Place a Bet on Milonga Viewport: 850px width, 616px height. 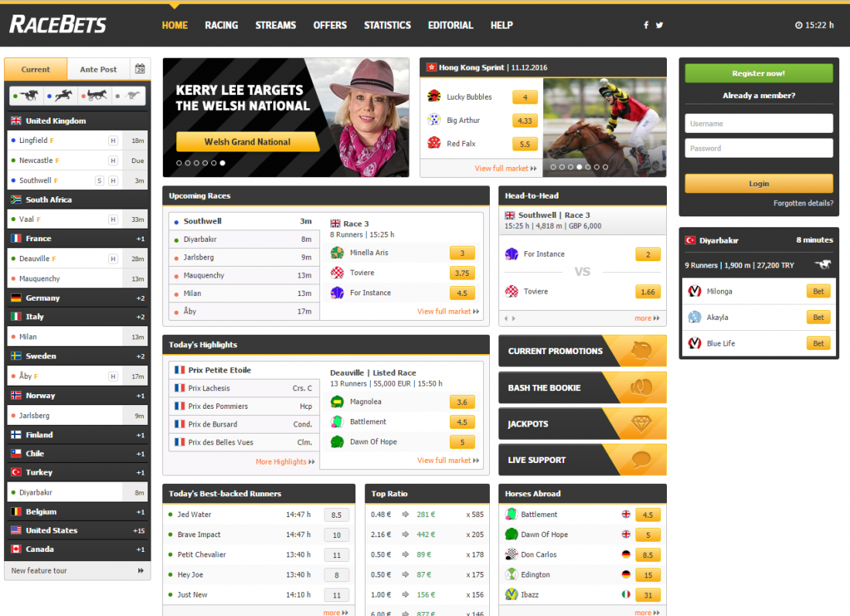(x=818, y=291)
